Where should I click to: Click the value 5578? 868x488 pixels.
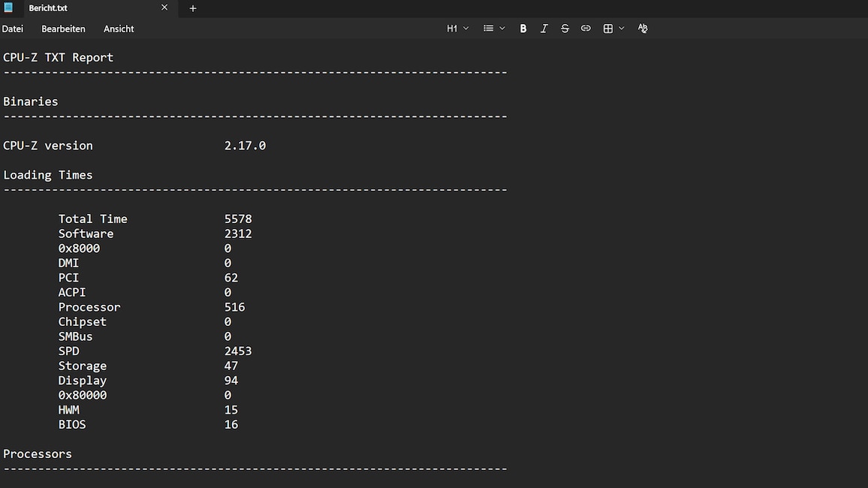(x=238, y=219)
